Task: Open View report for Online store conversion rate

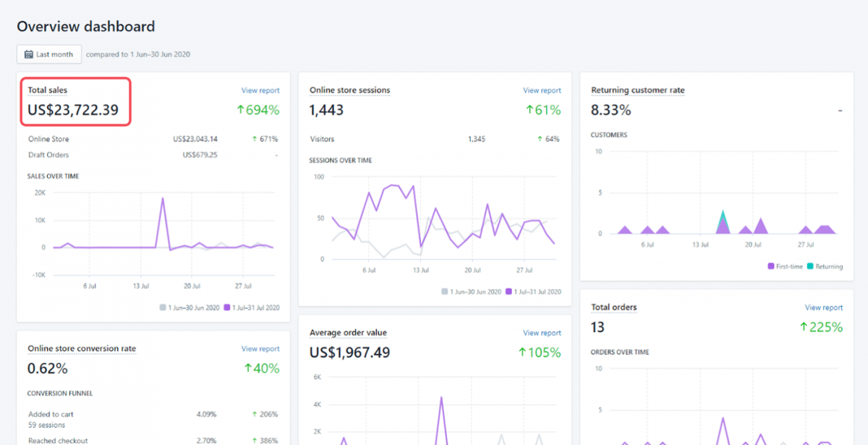Action: tap(260, 349)
